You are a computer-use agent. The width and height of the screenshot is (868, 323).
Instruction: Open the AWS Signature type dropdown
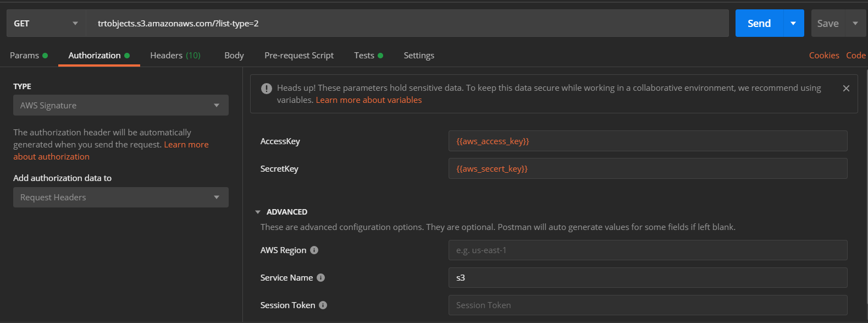tap(121, 105)
